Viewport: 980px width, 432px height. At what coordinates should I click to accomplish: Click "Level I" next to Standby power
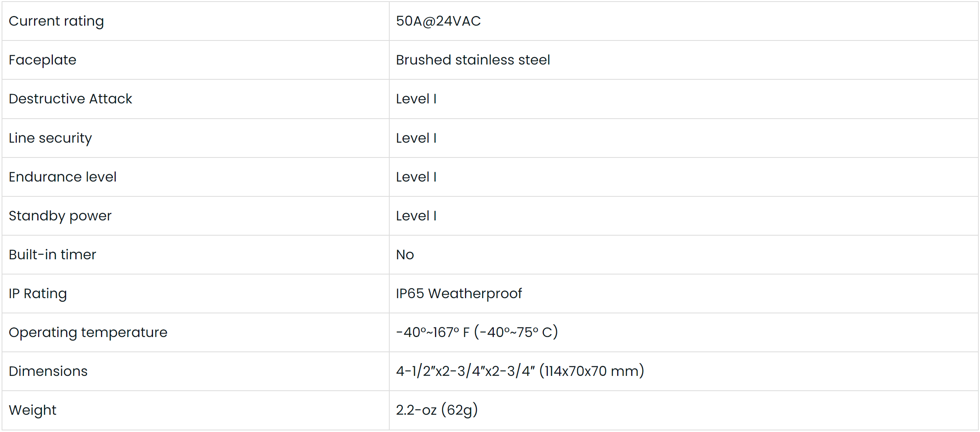point(416,216)
